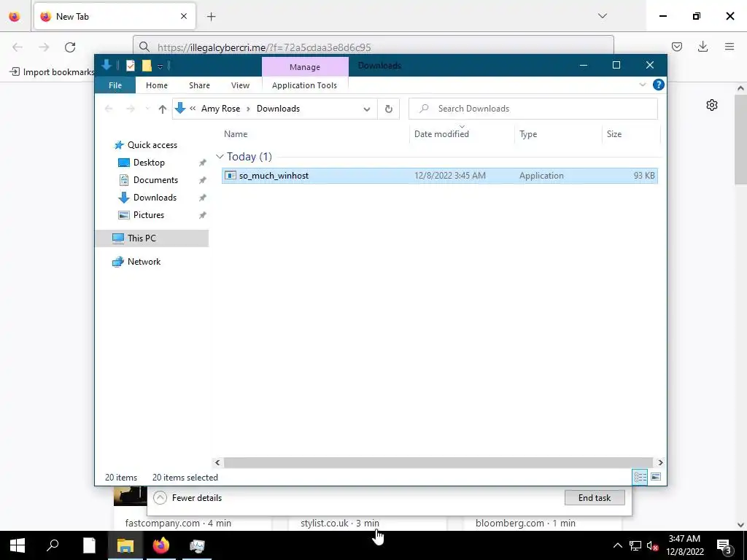Show Firefox list all tabs chevron
Screen dimensions: 747x560
pos(602,16)
